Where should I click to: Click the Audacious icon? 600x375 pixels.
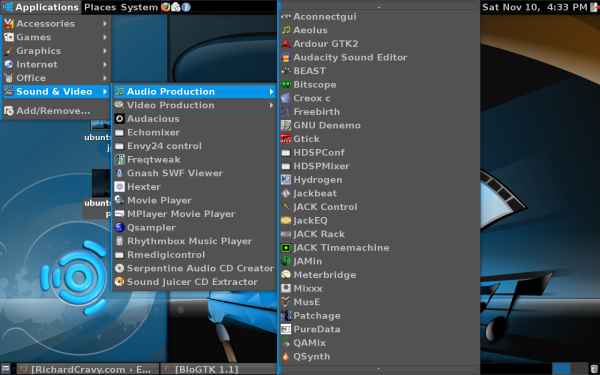click(119, 119)
